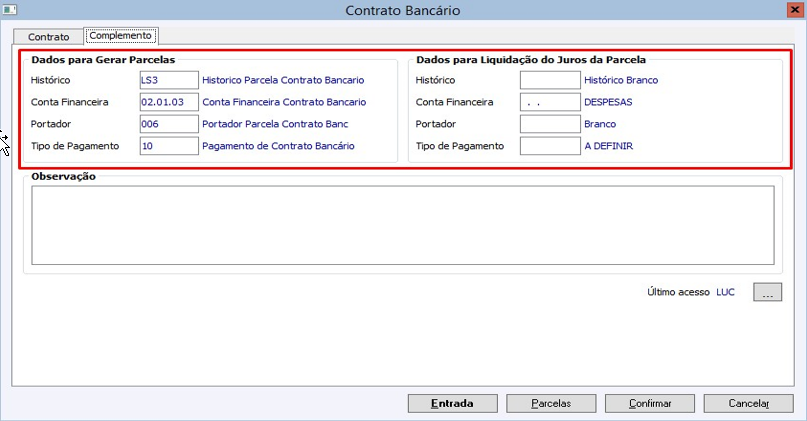Click Confirmar to save the contract

click(650, 404)
